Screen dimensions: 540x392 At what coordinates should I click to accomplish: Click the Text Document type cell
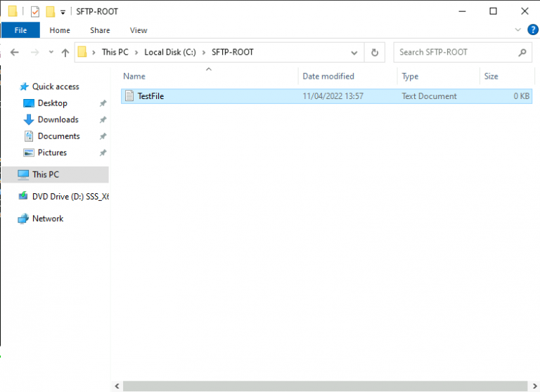429,96
